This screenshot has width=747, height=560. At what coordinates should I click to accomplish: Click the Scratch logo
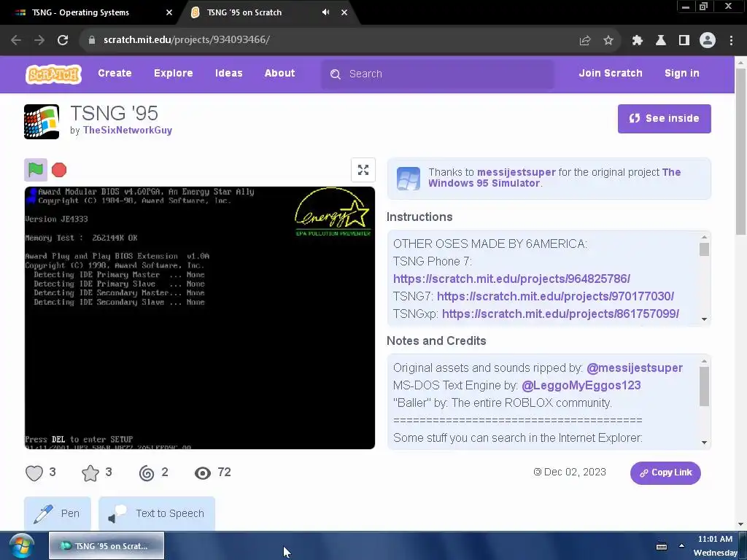[x=53, y=74]
